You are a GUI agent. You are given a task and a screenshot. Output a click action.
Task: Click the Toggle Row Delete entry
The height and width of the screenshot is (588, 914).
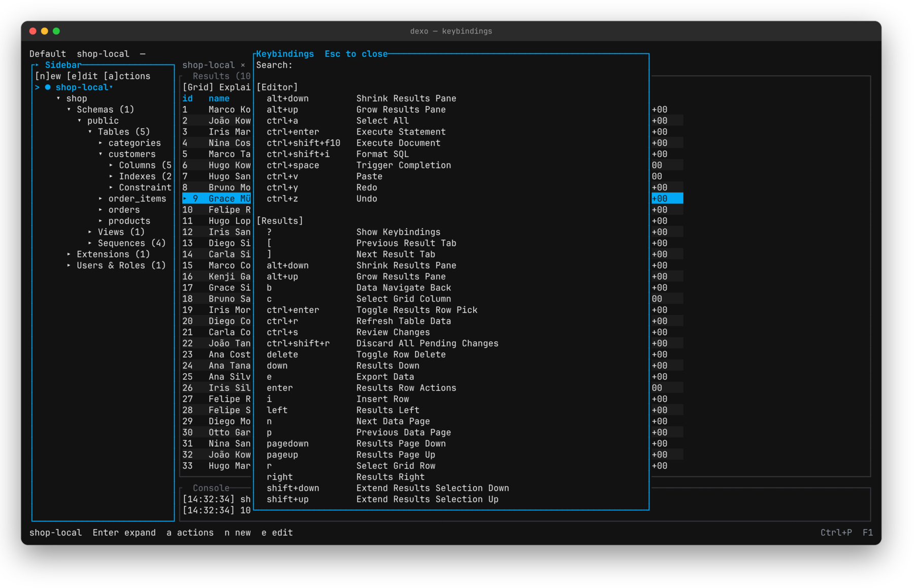(401, 355)
